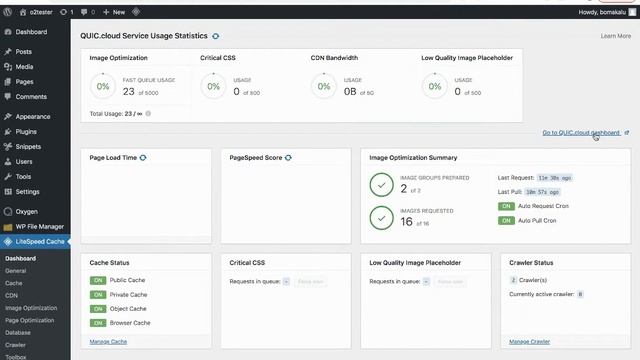The width and height of the screenshot is (640, 360).
Task: Click the Learn More link
Action: [616, 36]
